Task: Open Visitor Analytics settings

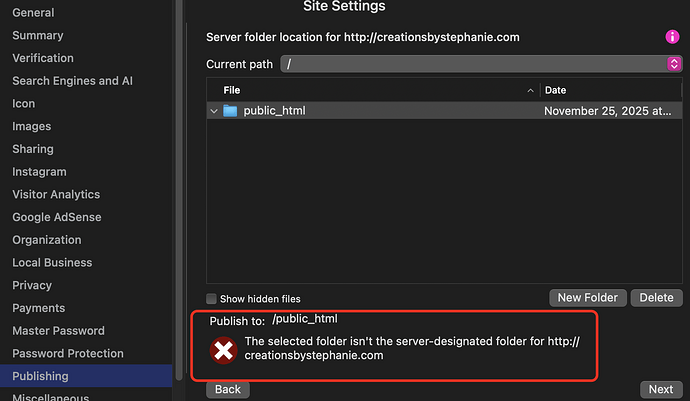Action: coord(56,194)
